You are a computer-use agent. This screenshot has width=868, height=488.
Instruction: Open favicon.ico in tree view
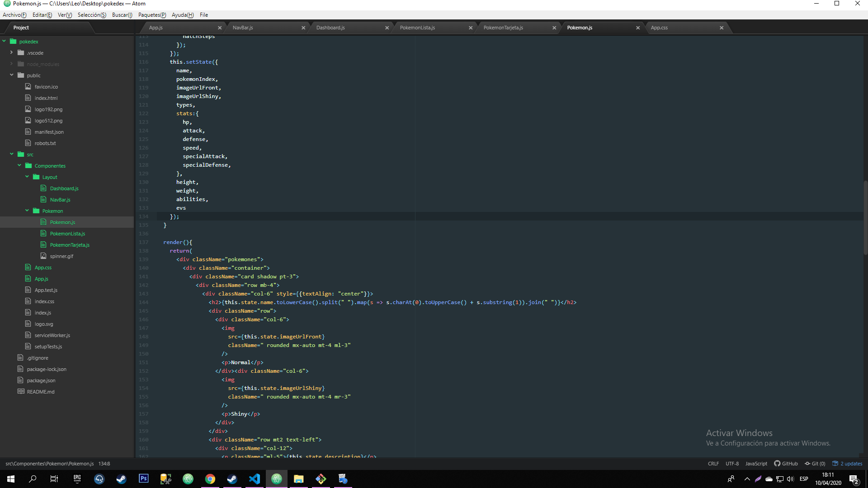point(46,87)
